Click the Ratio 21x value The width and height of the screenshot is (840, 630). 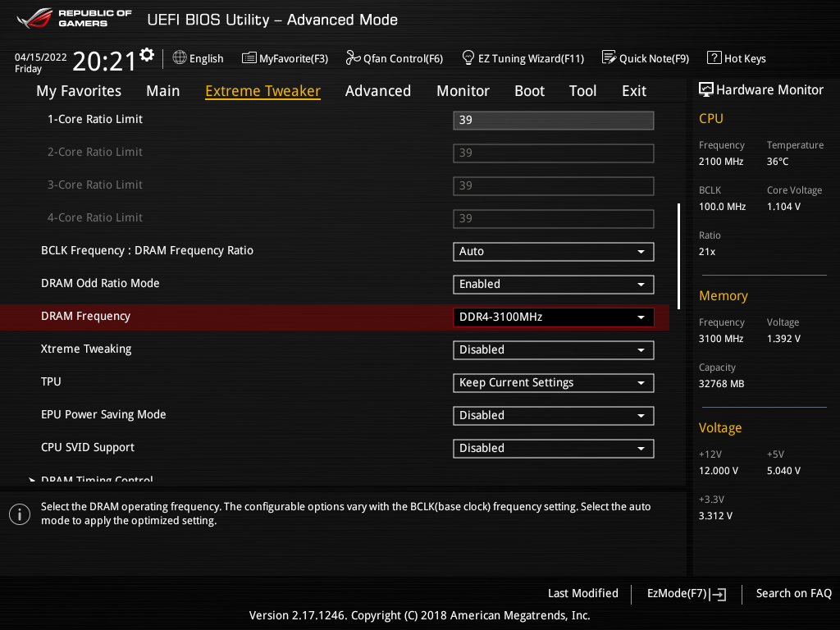point(706,251)
